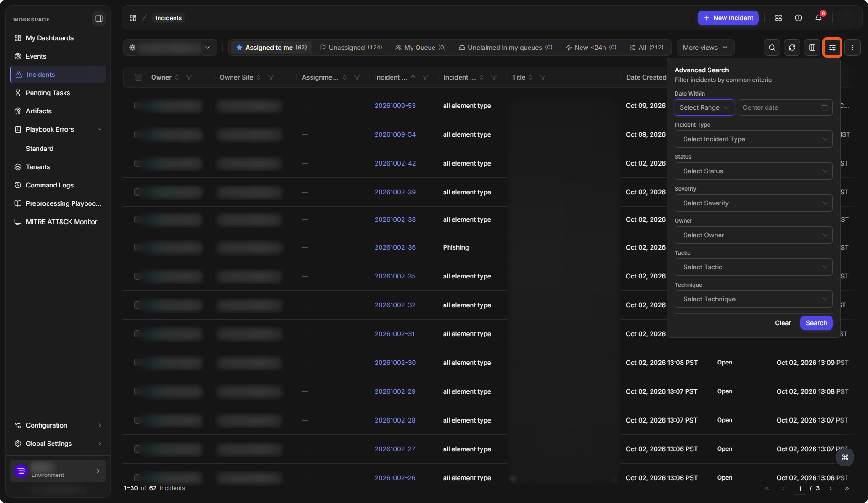Screen dimensions: 868x503
Task: Switch to the My Queue tab
Action: pos(420,48)
